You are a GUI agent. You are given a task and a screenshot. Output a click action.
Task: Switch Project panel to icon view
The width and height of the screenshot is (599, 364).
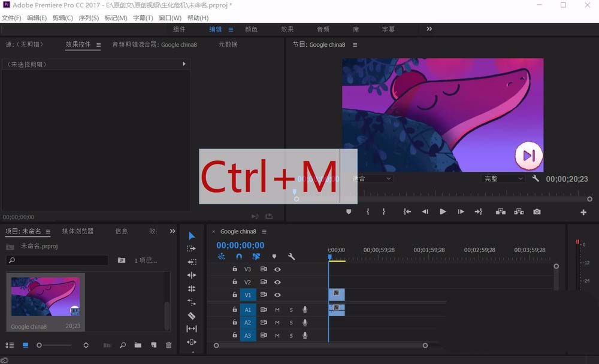point(26,345)
